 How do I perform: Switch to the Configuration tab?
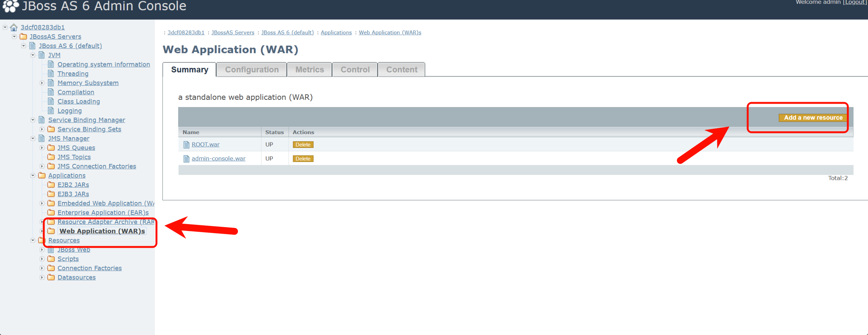tap(252, 70)
